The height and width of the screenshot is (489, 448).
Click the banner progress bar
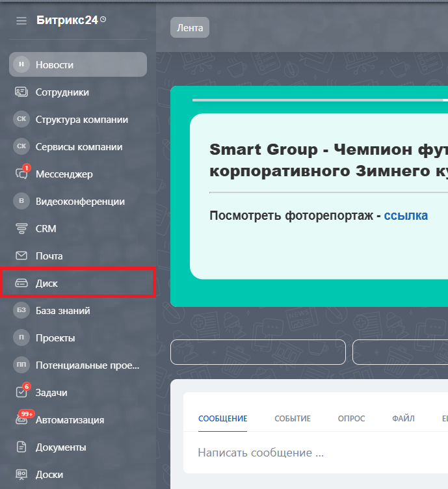coord(320,100)
